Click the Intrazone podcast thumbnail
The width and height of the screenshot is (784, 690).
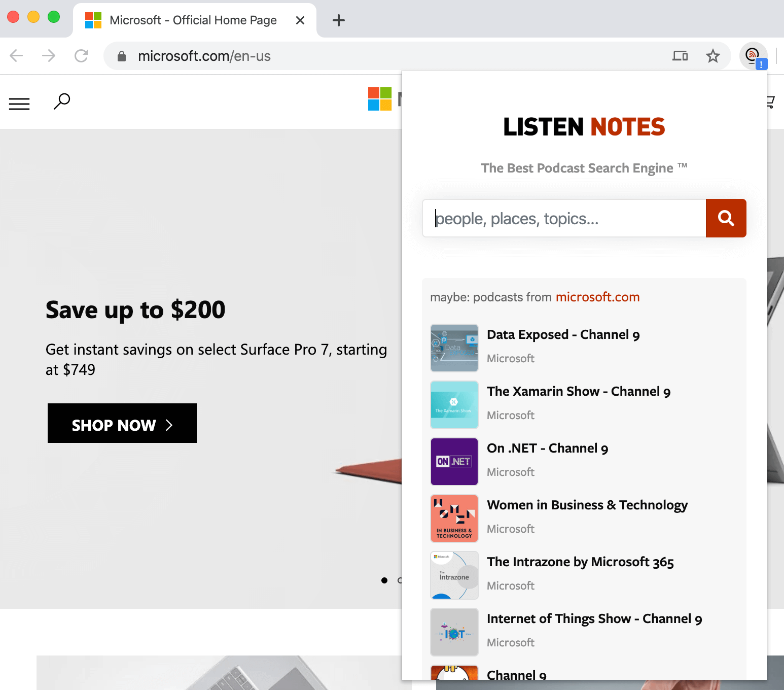tap(454, 575)
